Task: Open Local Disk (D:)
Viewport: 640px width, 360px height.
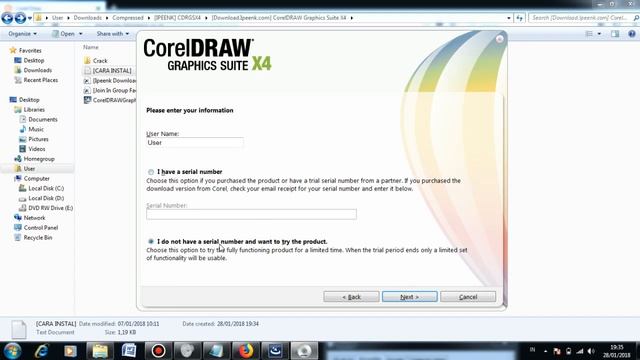Action: click(x=41, y=198)
